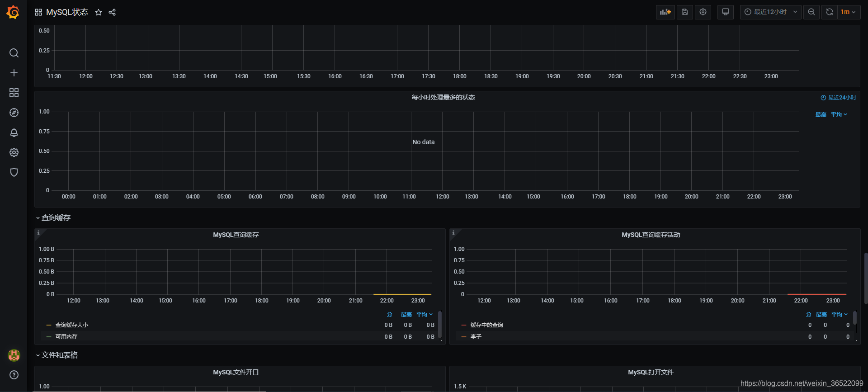Change color of 缓存中的查询 series swatch
This screenshot has height=392, width=868.
tap(464, 325)
